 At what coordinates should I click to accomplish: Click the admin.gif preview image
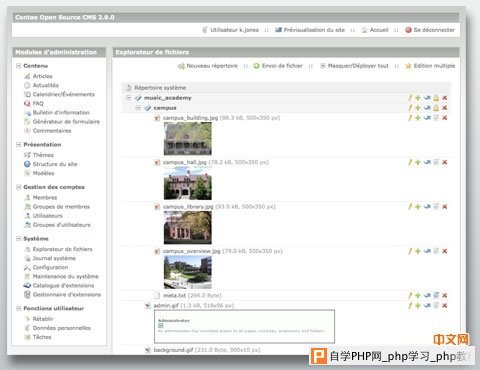click(244, 326)
